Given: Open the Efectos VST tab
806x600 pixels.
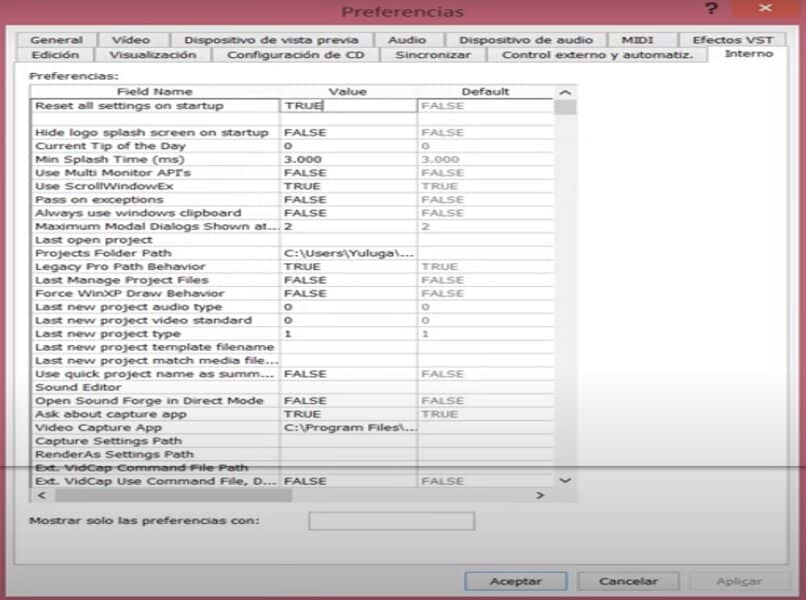Looking at the screenshot, I should [x=732, y=40].
